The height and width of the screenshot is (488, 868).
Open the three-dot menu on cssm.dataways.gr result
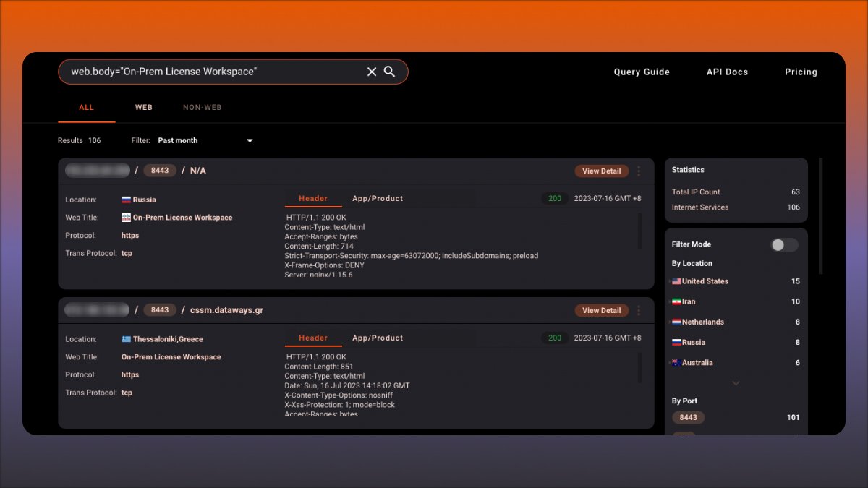pos(639,310)
